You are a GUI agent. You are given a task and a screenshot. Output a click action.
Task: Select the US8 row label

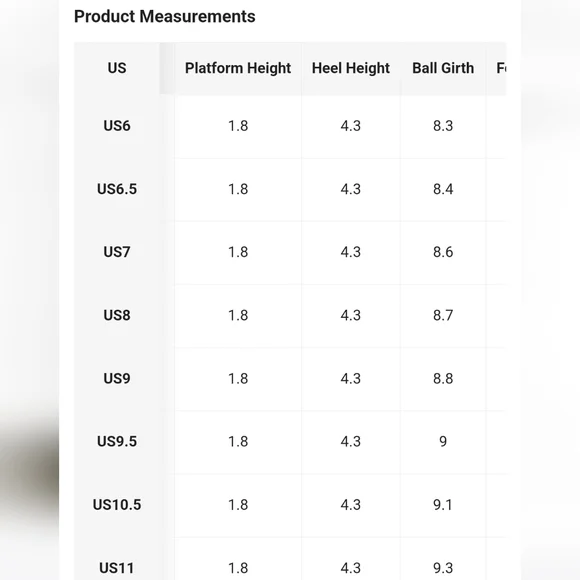(x=117, y=316)
